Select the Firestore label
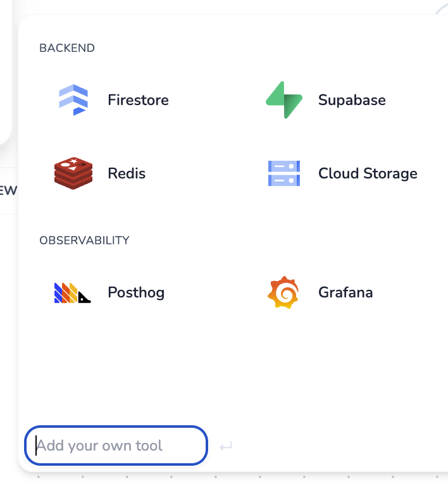This screenshot has height=486, width=448. pos(138,100)
